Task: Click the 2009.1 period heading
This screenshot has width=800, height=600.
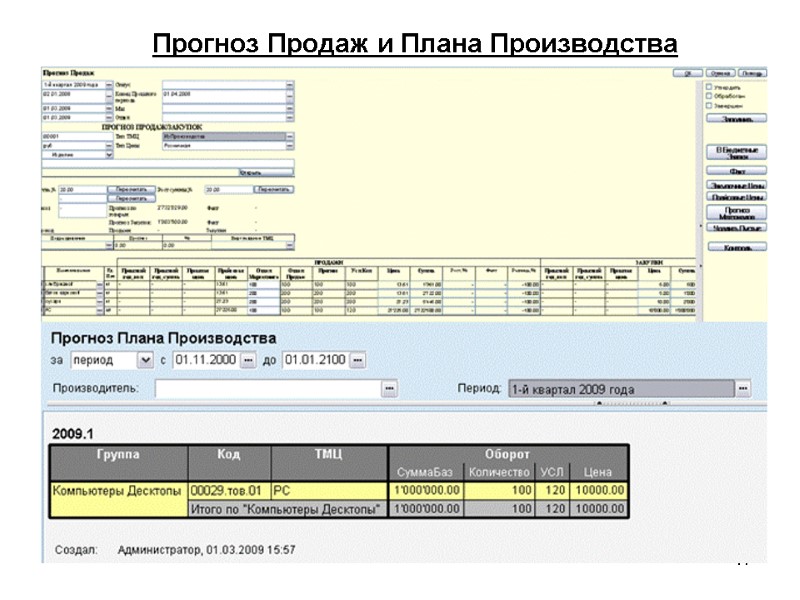Action: 73,434
